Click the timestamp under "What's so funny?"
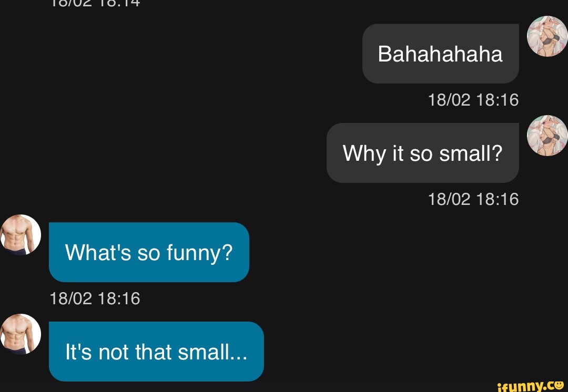Screen dimensions: 568x392 (95, 298)
